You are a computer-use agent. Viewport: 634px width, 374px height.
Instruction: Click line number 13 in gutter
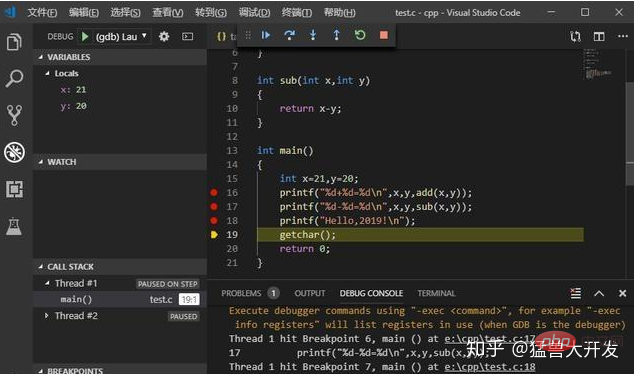coord(232,151)
